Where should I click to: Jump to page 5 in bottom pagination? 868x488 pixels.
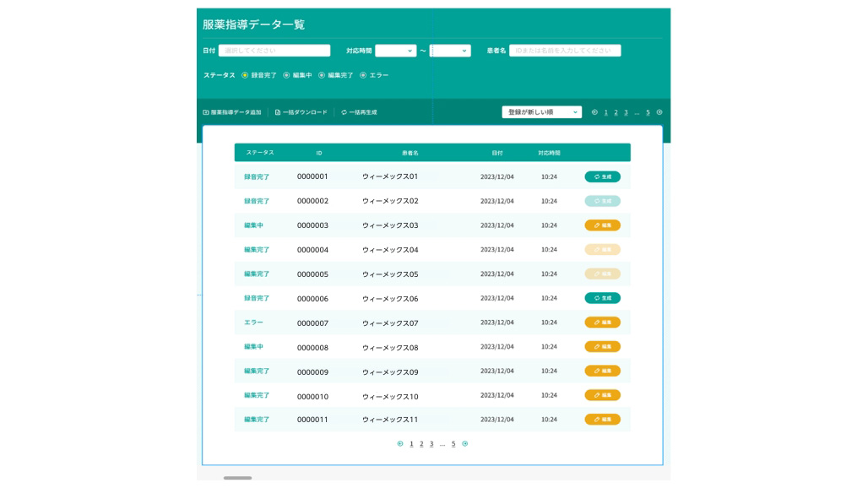click(x=453, y=444)
